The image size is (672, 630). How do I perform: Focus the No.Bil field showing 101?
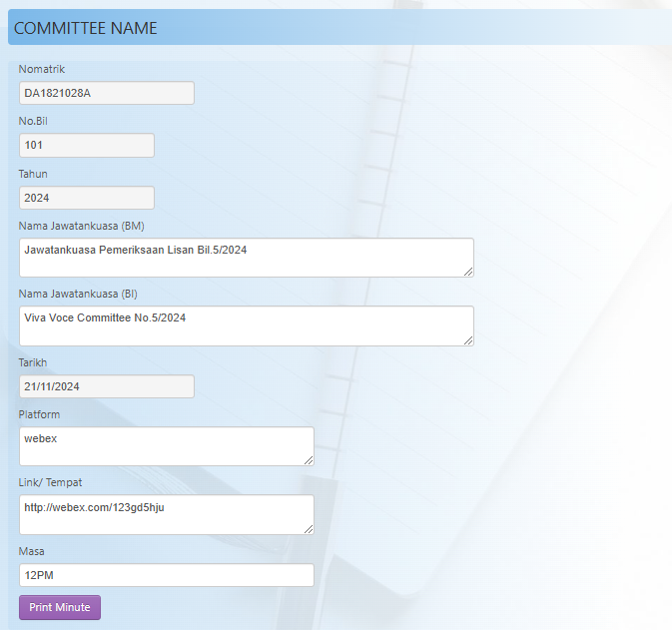tap(86, 146)
